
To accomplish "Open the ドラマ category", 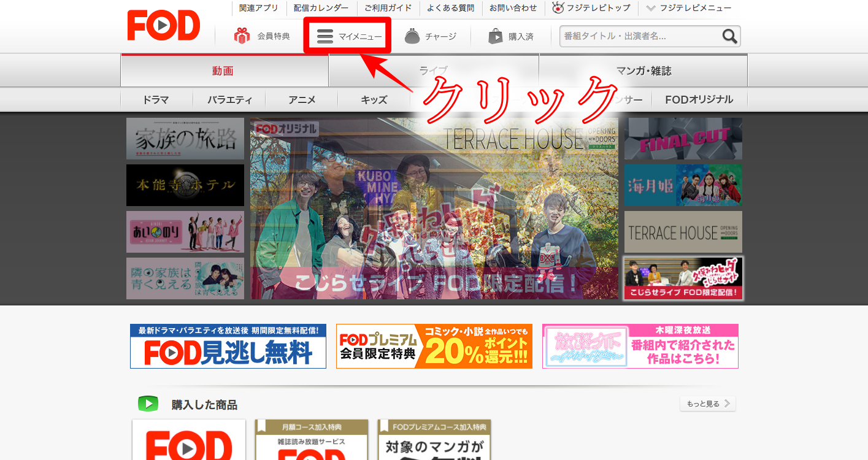I will 156,99.
